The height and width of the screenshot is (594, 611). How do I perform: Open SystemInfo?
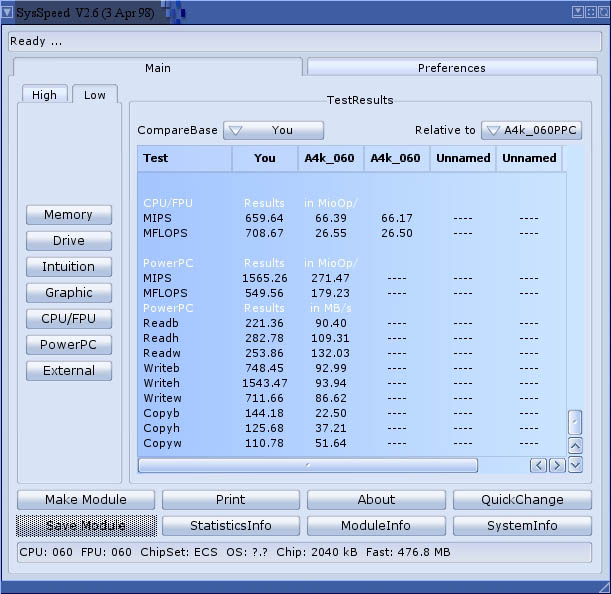[522, 526]
